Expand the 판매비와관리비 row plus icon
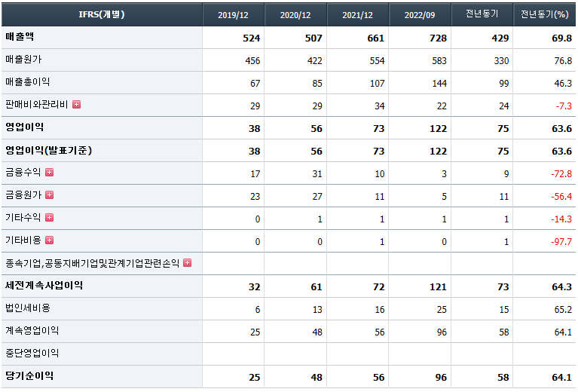 point(76,104)
